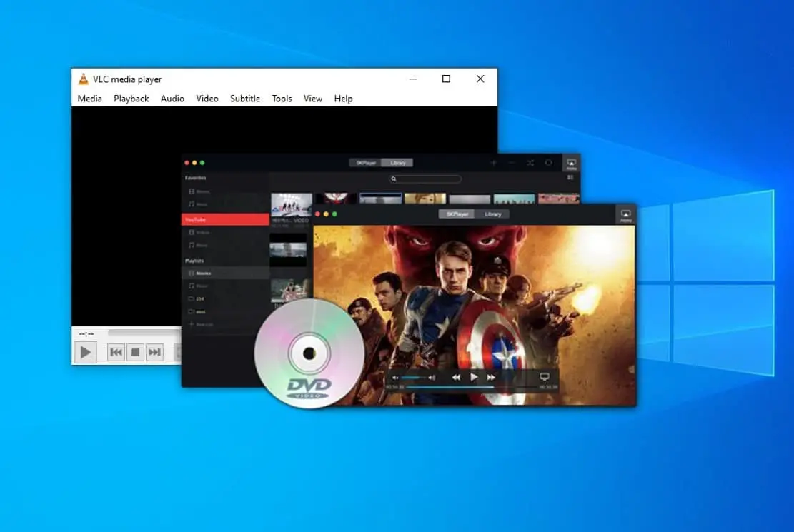The height and width of the screenshot is (532, 794).
Task: Click the low-volume speaker icon in overlay
Action: click(x=395, y=378)
